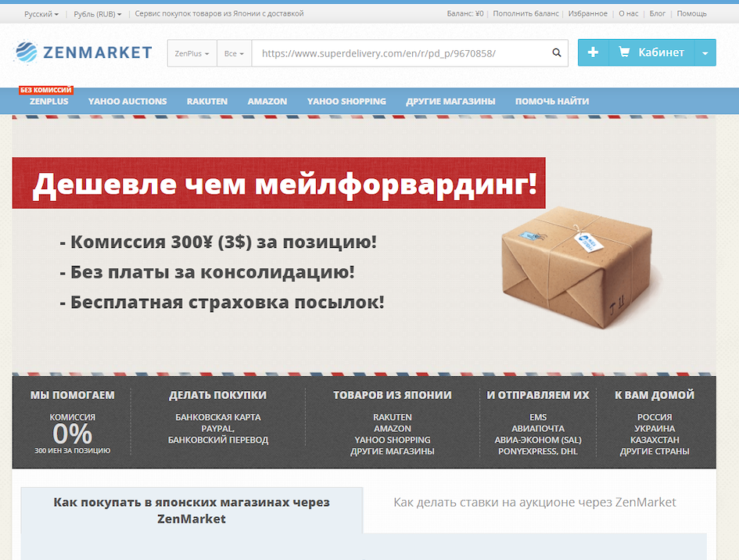Click the БАНКОВСКИЙ ПЕРЕВОД text
The height and width of the screenshot is (560, 739).
(x=218, y=440)
